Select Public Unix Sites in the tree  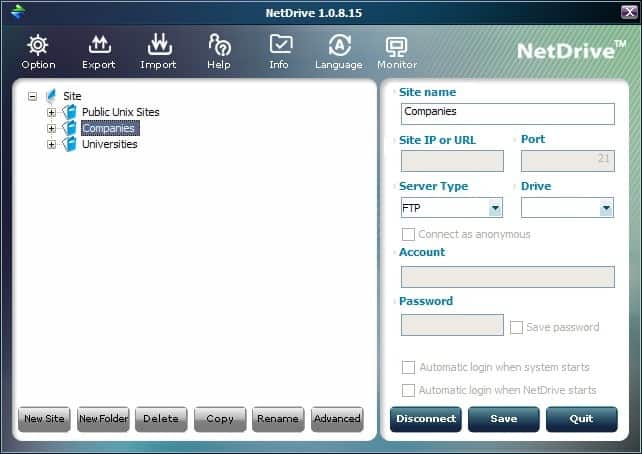point(121,112)
